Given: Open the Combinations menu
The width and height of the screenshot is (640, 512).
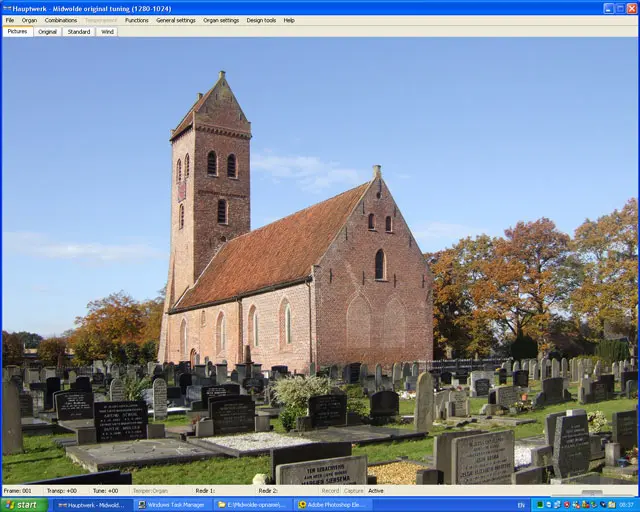Looking at the screenshot, I should (60, 20).
